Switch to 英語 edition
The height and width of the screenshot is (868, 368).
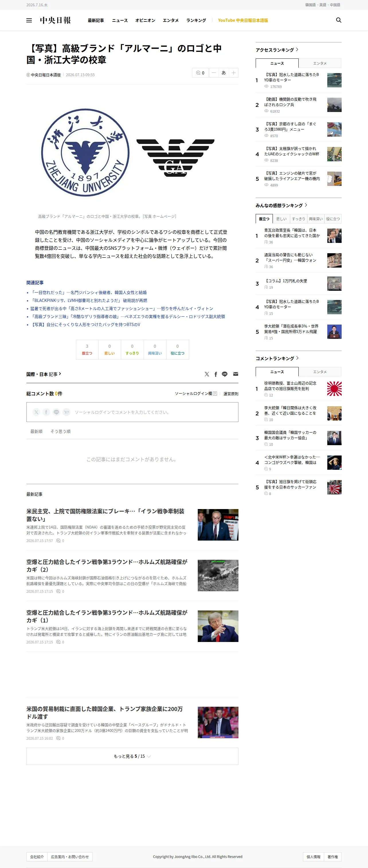323,5
